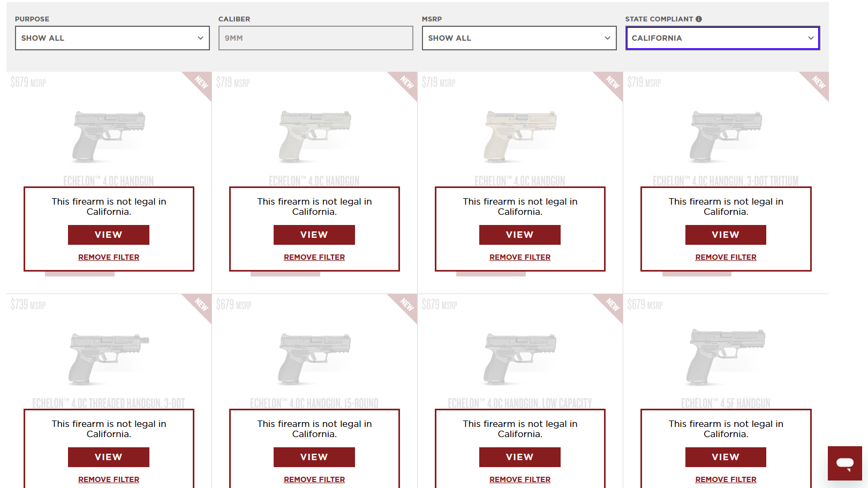Remove filter on Echelon 4.0C Low Capacity card

point(520,479)
